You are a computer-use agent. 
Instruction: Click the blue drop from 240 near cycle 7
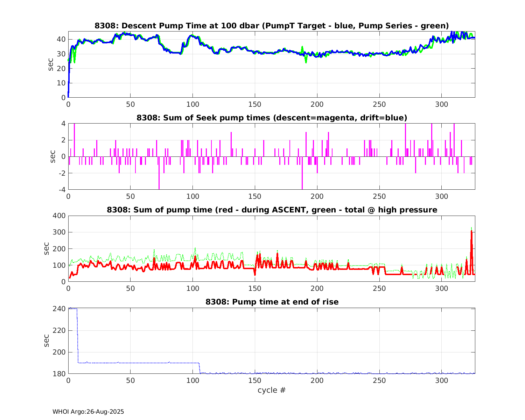77,336
